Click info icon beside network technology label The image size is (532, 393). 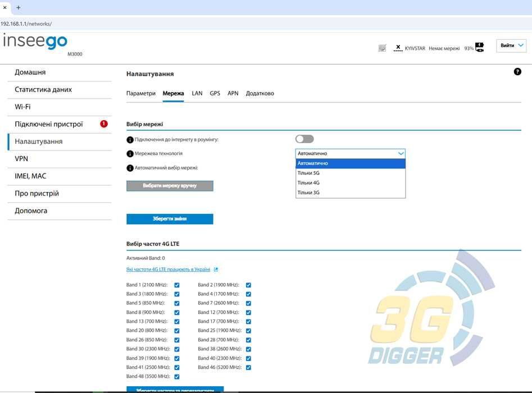click(x=130, y=154)
